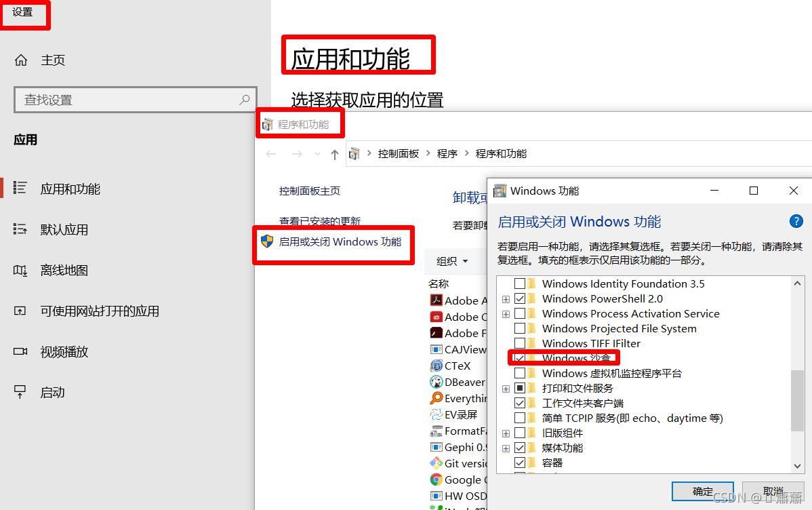Open 启动 startup icon

[x=20, y=392]
